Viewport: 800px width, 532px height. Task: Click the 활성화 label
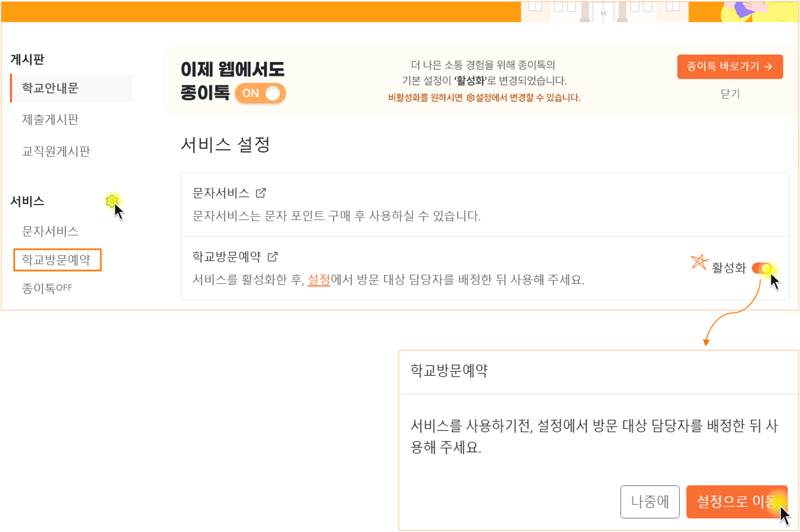tap(728, 268)
